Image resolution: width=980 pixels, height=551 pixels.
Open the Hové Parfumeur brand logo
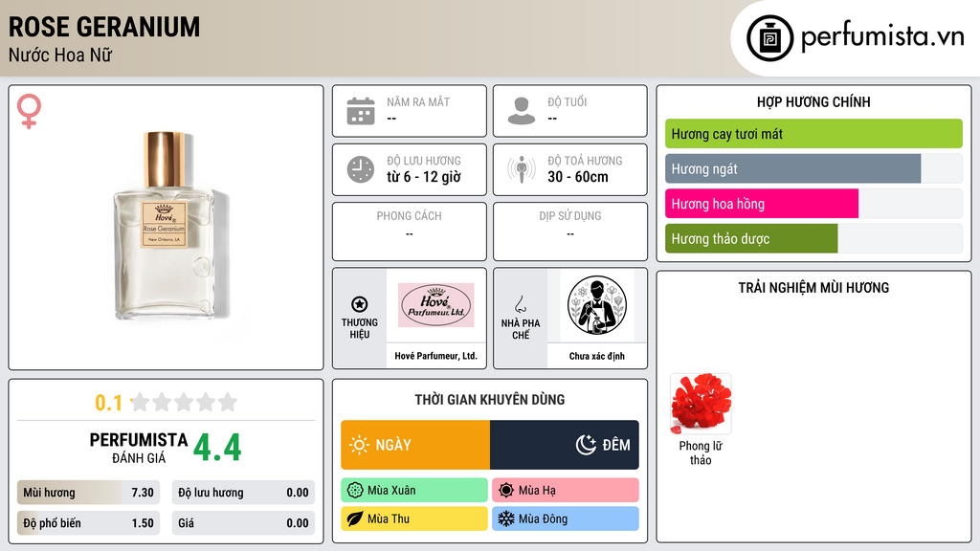point(436,305)
